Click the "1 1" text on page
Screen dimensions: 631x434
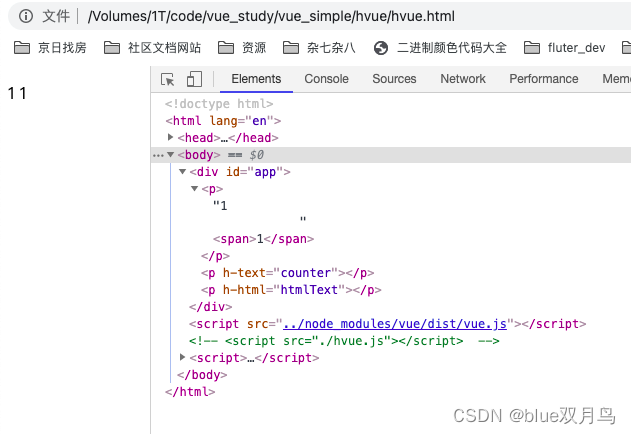pyautogui.click(x=17, y=93)
